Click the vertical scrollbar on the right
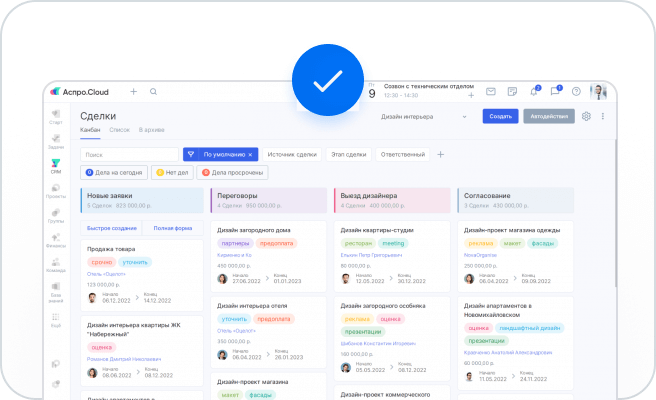The width and height of the screenshot is (656, 400). pos(615,213)
